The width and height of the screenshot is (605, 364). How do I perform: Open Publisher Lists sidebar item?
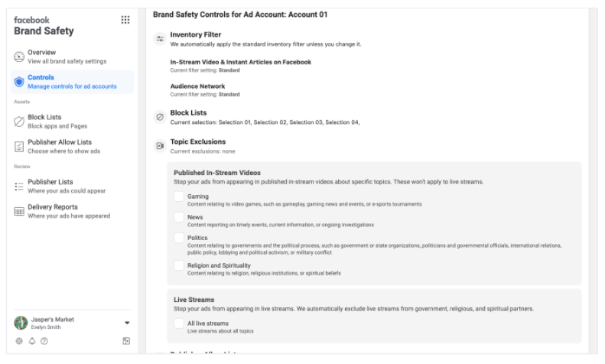tap(72, 187)
